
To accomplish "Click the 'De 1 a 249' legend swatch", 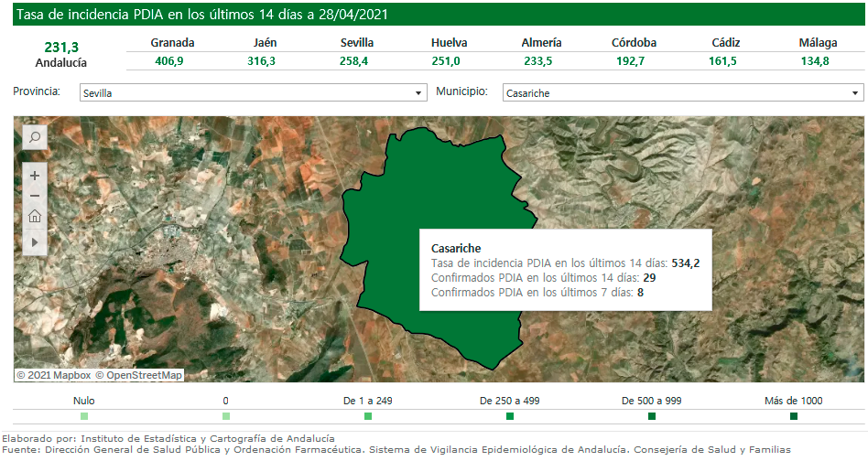I will click(368, 417).
